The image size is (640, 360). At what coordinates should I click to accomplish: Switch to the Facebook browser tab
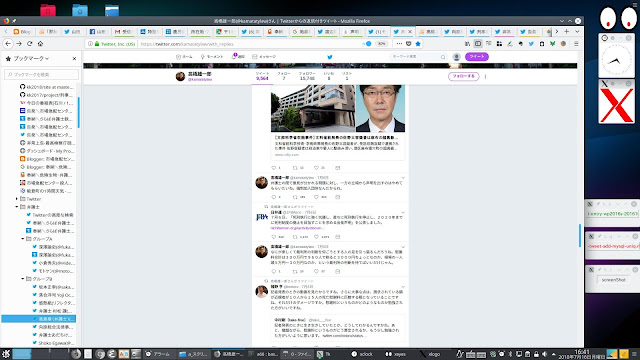pos(98,31)
